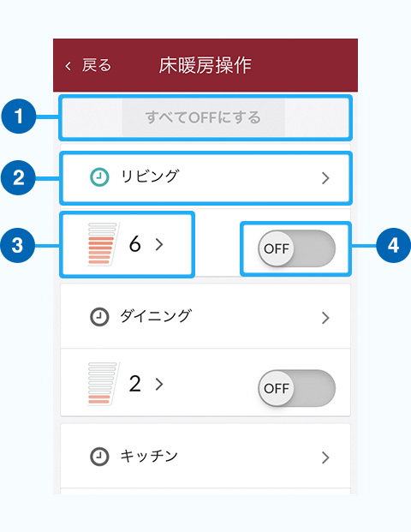Screen dimensions: 411x532
Task: Expand the キッチン row chevron on right
Action: point(325,457)
